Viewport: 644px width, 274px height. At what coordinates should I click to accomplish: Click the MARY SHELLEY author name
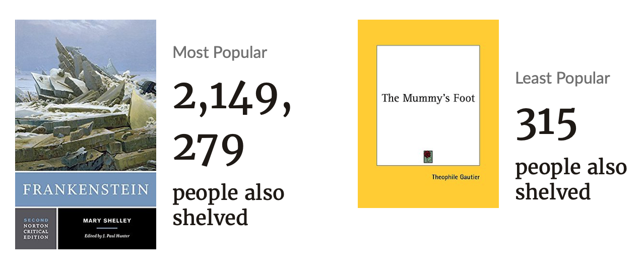click(x=106, y=220)
